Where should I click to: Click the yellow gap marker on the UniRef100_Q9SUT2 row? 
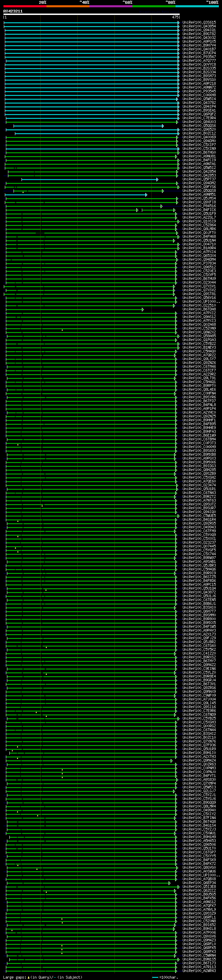pyautogui.click(x=42, y=506)
